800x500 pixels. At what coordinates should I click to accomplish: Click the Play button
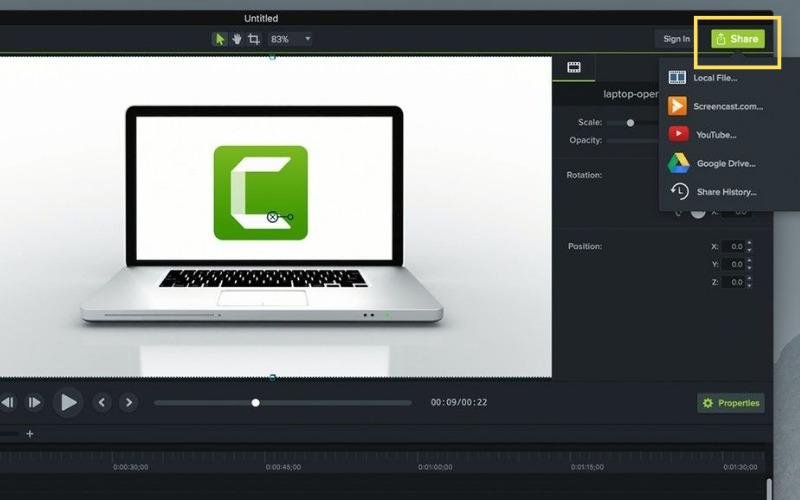pos(68,403)
